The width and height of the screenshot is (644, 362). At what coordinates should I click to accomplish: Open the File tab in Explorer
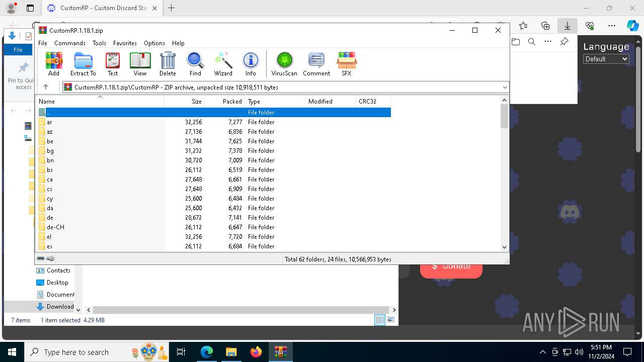pyautogui.click(x=18, y=49)
